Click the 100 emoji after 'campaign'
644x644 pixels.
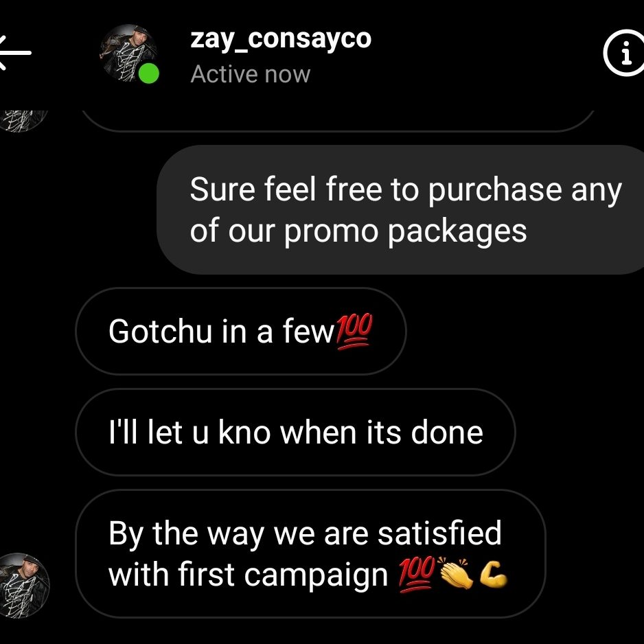(x=417, y=574)
